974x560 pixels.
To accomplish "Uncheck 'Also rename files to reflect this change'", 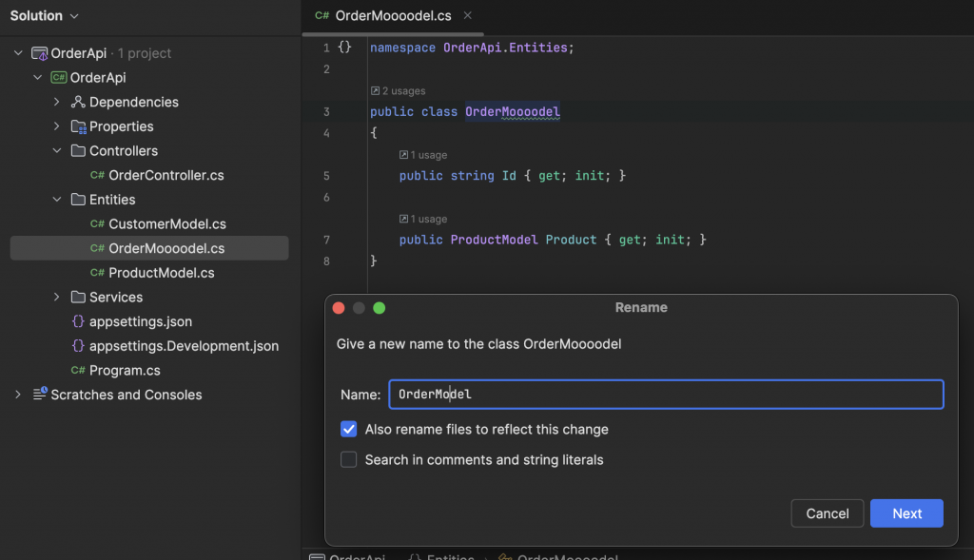I will (349, 429).
